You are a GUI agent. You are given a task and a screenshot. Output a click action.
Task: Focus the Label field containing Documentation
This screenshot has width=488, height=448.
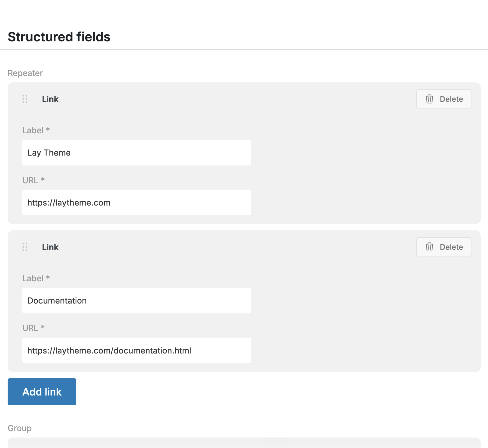137,301
